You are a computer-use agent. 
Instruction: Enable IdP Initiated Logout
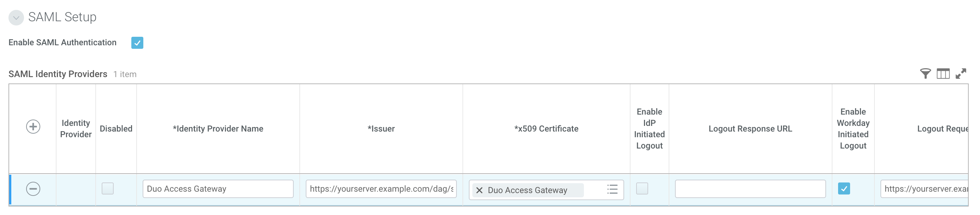tap(642, 188)
